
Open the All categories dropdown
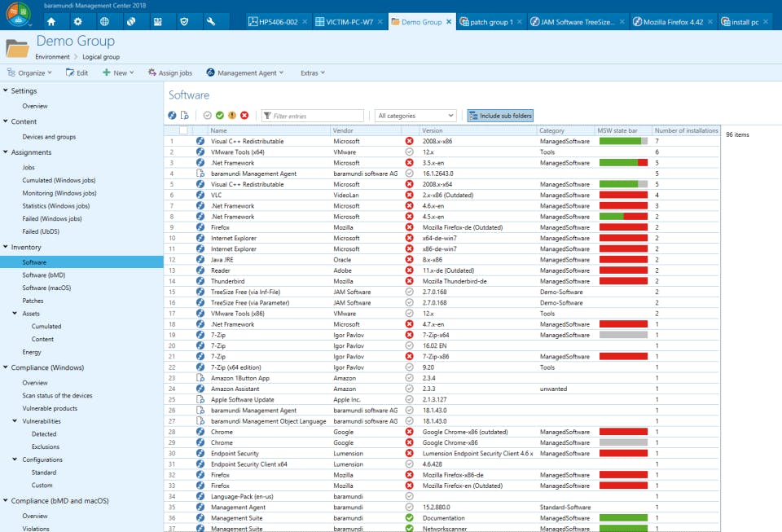tap(415, 116)
